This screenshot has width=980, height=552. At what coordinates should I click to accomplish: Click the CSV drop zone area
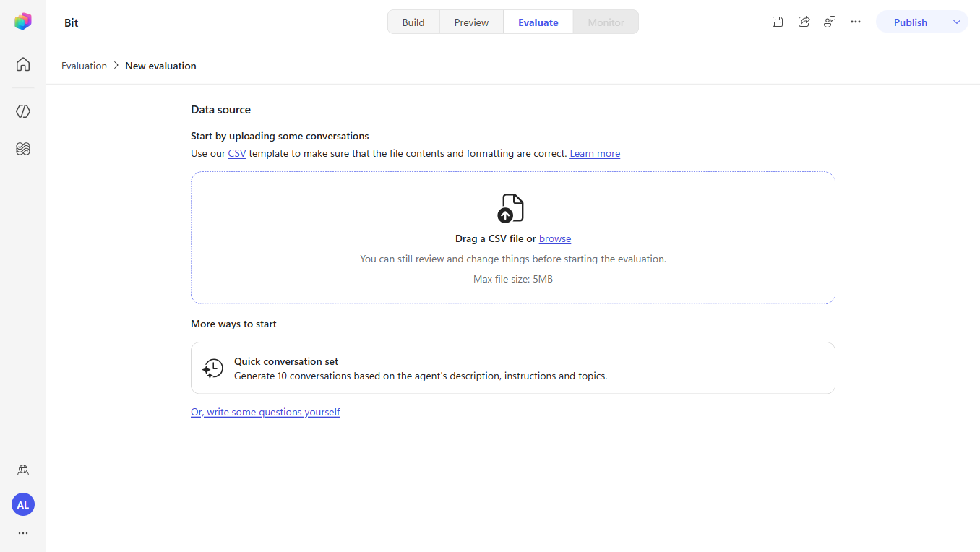tap(513, 238)
